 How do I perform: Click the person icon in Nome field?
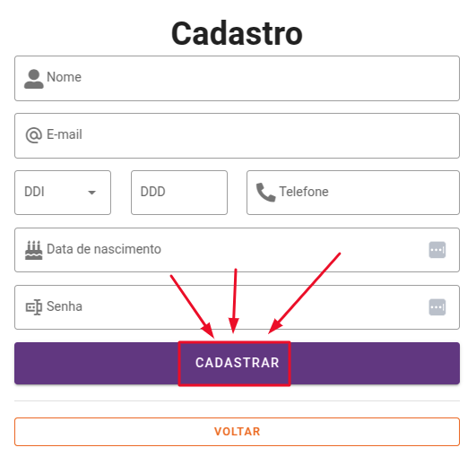[x=34, y=79]
